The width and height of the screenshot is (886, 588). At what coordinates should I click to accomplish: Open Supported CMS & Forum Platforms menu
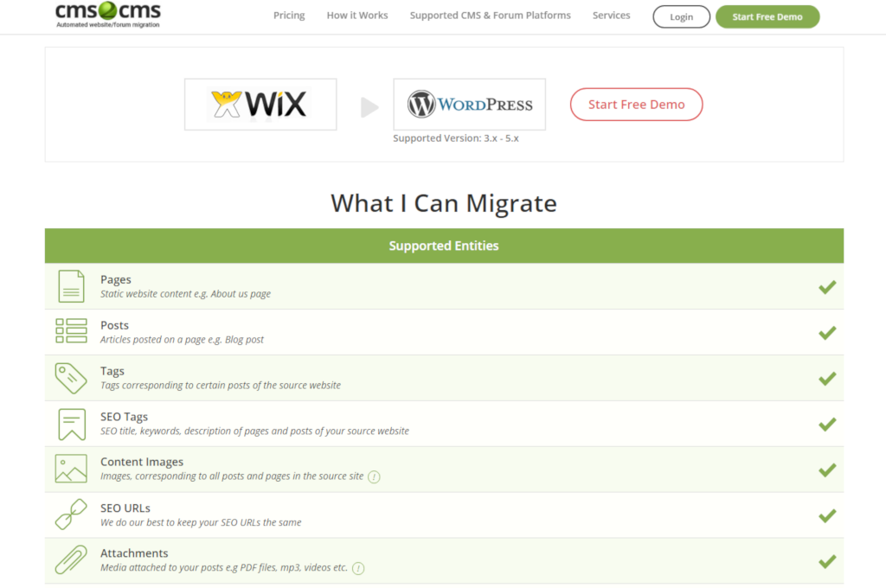coord(490,16)
